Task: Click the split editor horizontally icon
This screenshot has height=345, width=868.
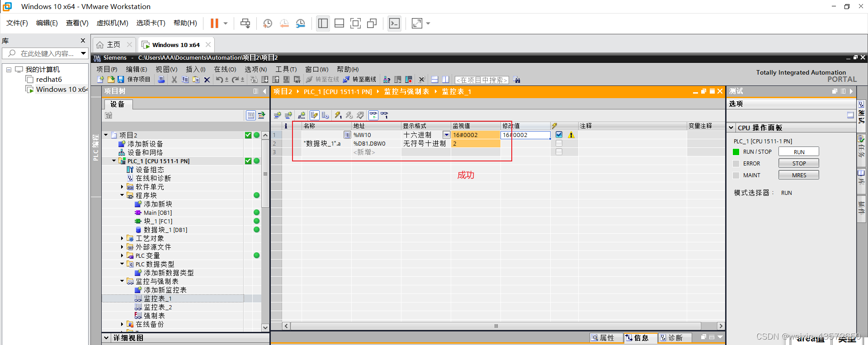Action: click(434, 80)
